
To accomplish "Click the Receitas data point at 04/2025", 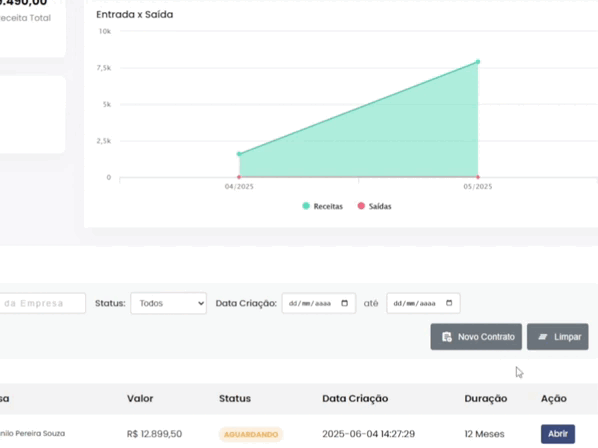I will [x=239, y=154].
